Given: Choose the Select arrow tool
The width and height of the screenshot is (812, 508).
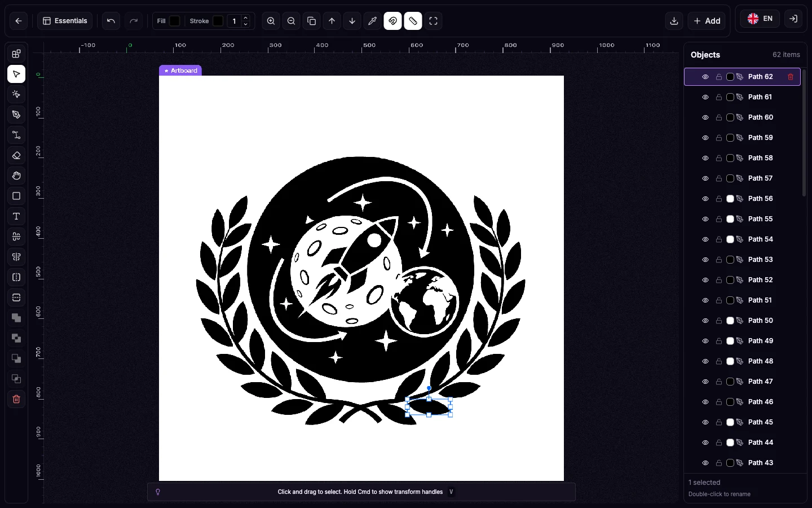Looking at the screenshot, I should point(16,74).
